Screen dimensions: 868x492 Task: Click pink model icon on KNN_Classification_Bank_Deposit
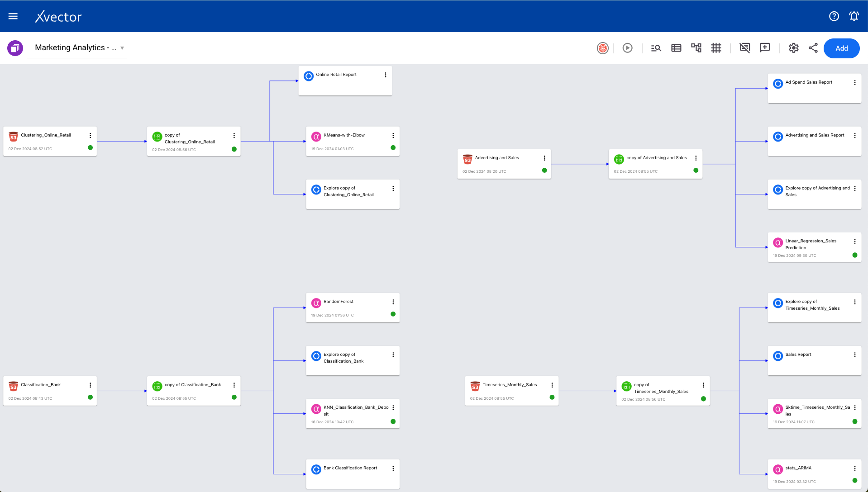coord(316,409)
